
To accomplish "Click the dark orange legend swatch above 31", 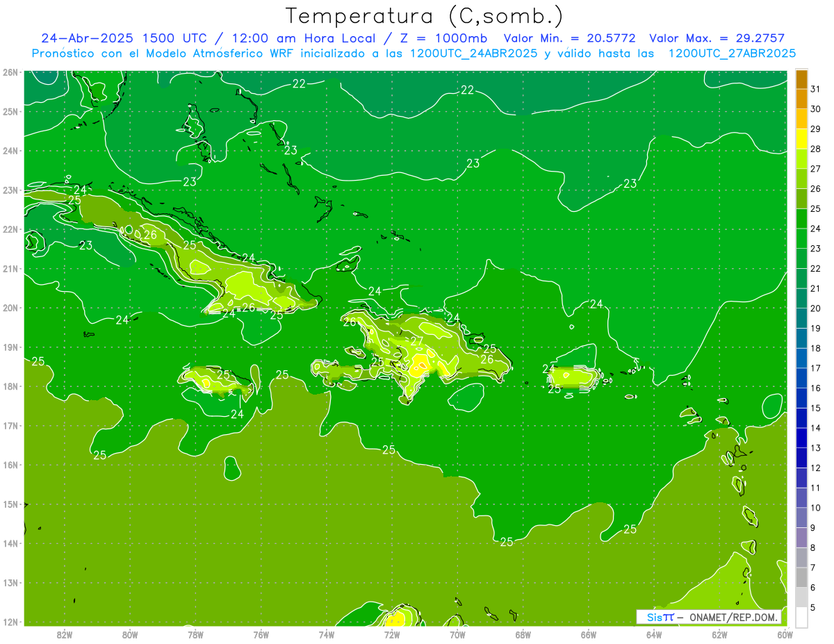I will coord(801,79).
